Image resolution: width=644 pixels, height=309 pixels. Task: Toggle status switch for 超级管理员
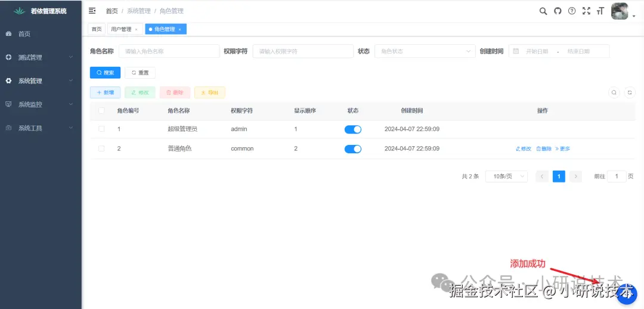pos(353,129)
